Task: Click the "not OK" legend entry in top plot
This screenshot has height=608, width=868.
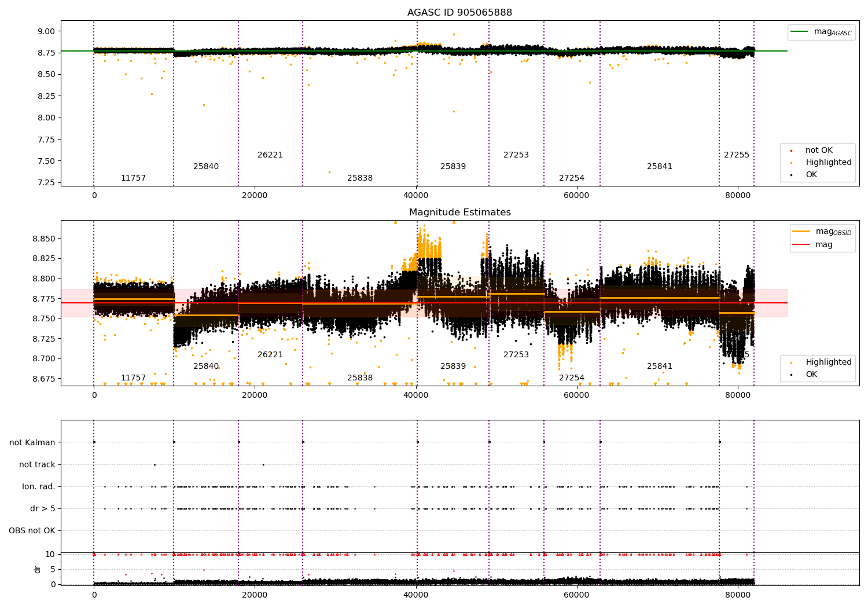Action: pos(819,151)
